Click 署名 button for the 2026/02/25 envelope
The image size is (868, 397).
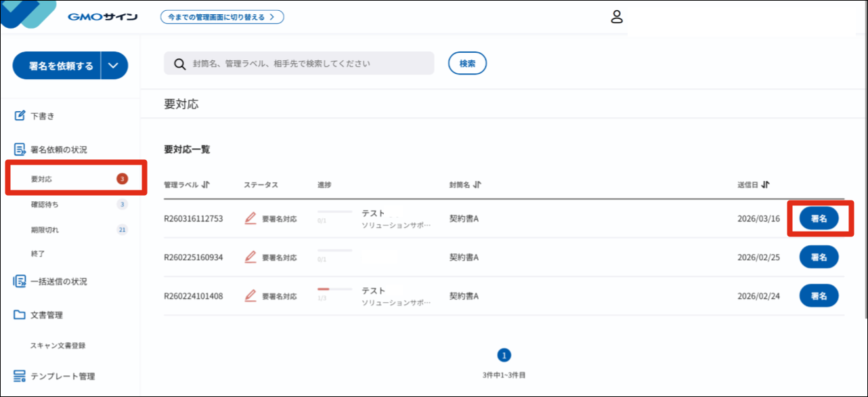coord(819,257)
